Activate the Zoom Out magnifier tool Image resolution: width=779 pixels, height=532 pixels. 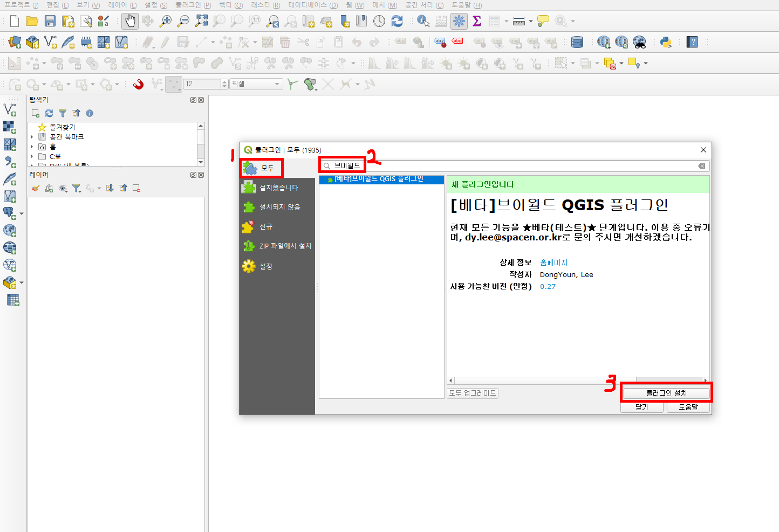click(183, 21)
